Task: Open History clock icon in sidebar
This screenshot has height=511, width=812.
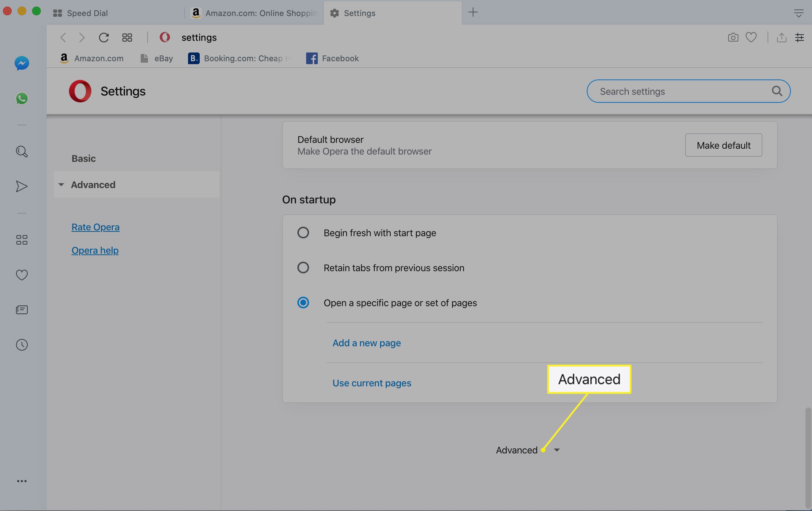Action: pos(22,345)
